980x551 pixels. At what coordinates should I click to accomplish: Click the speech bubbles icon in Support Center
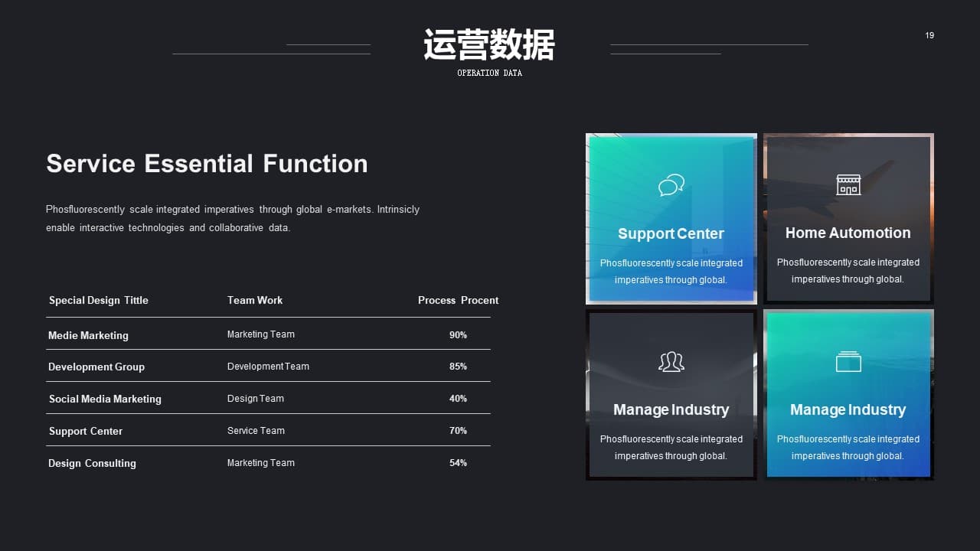[671, 185]
